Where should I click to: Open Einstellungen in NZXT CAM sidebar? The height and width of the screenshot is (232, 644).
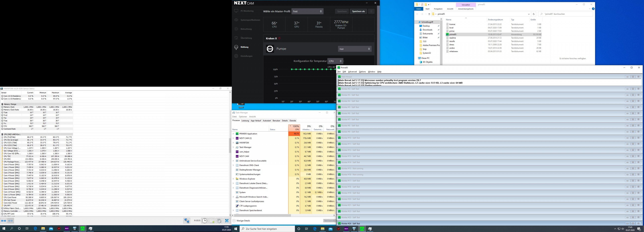pyautogui.click(x=246, y=56)
